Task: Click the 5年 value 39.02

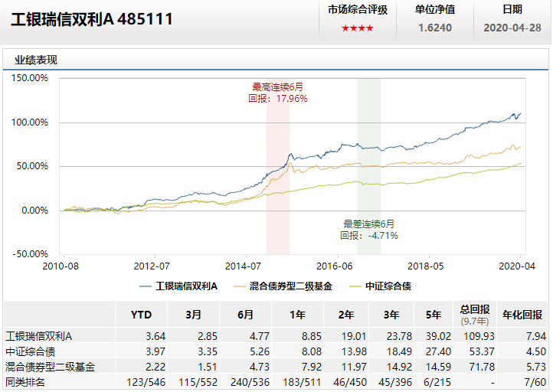Action: (438, 337)
